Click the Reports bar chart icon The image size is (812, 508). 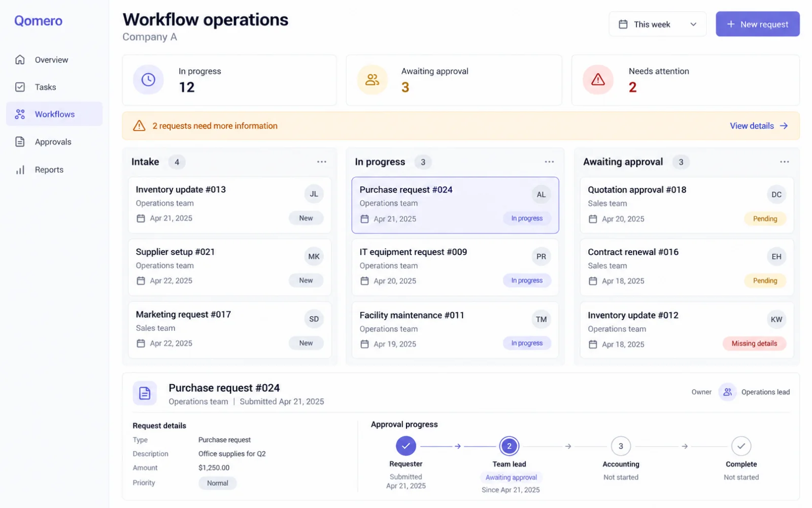(20, 170)
